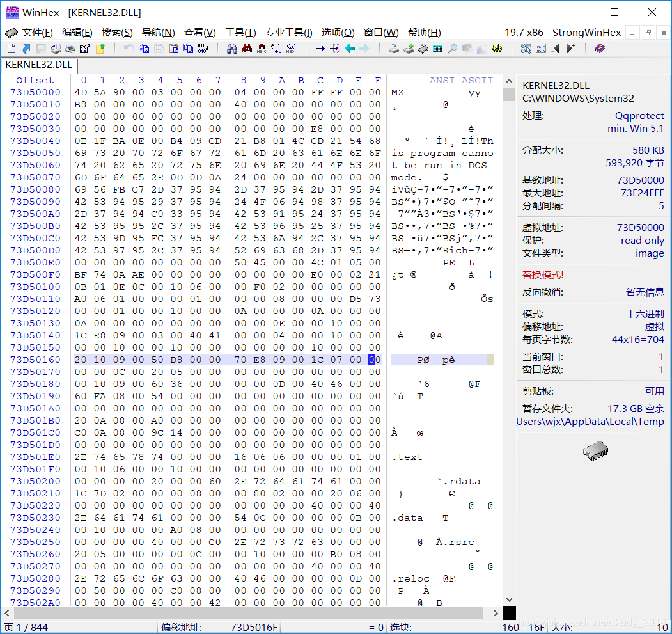Click the read only protection value

[643, 240]
